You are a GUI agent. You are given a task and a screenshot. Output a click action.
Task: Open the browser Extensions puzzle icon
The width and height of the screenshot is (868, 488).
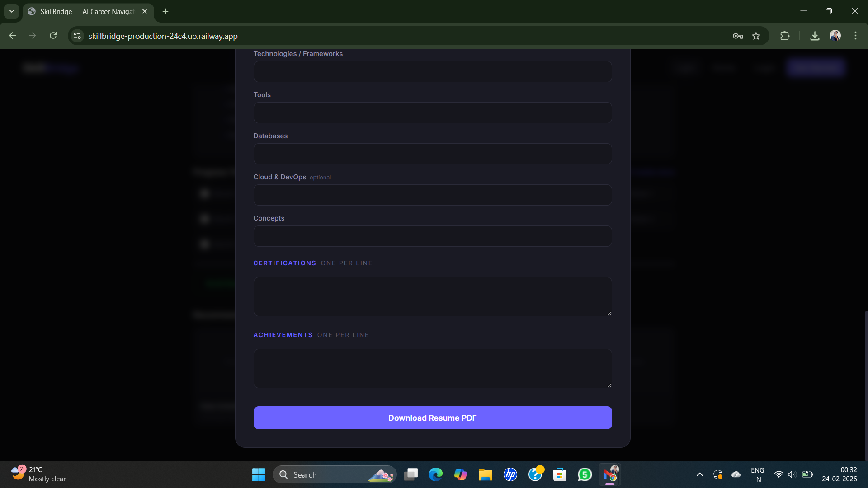coord(785,36)
